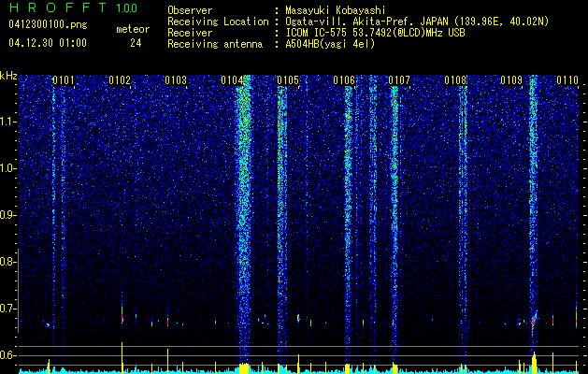The width and height of the screenshot is (588, 374).
Task: Click observer name Masayuki Kobayashi
Action: (x=336, y=10)
